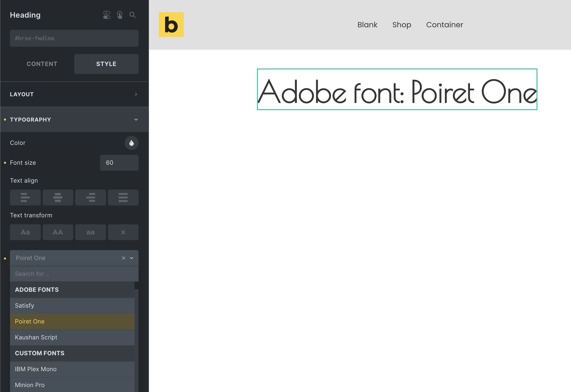Toggle lowercase aa text transform
Screen dimensions: 571x392
91,232
